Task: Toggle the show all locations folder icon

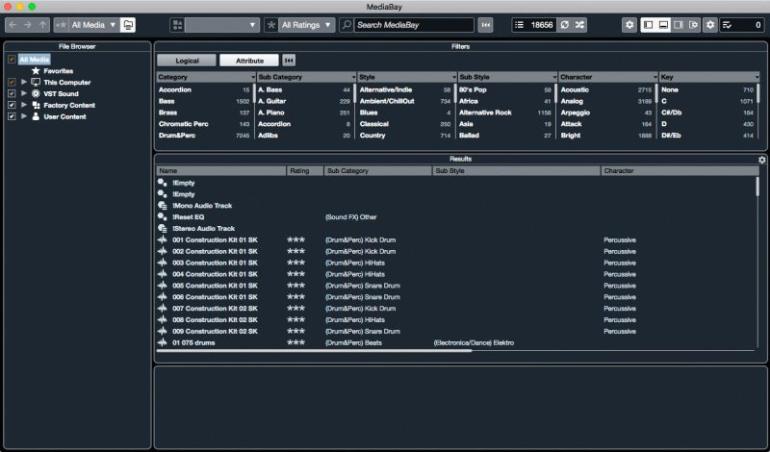Action: (128, 25)
